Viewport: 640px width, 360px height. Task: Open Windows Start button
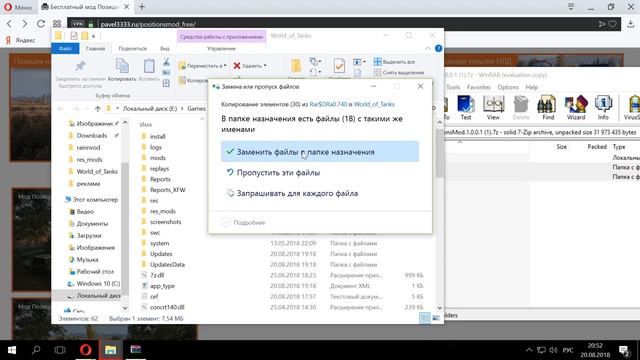12,350
